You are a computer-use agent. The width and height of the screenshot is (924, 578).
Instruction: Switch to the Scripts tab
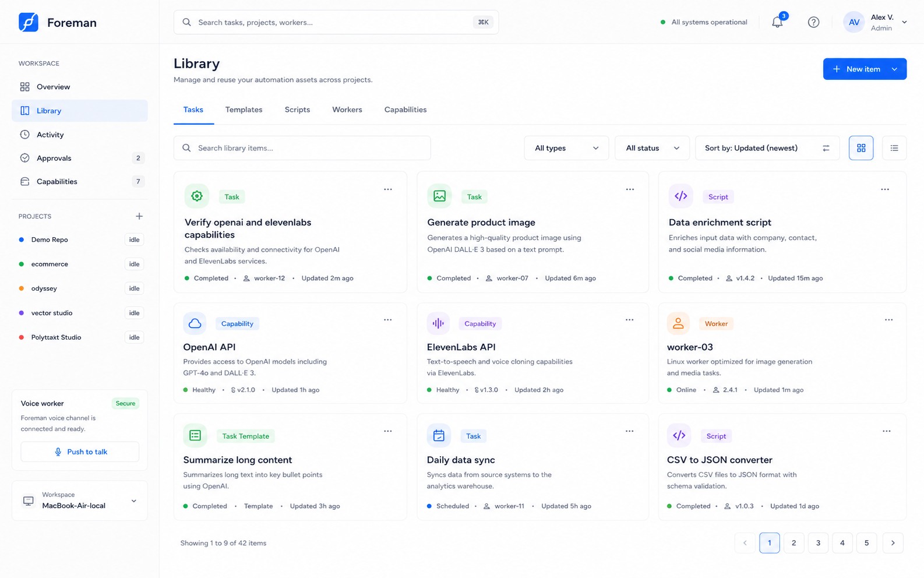click(x=297, y=110)
